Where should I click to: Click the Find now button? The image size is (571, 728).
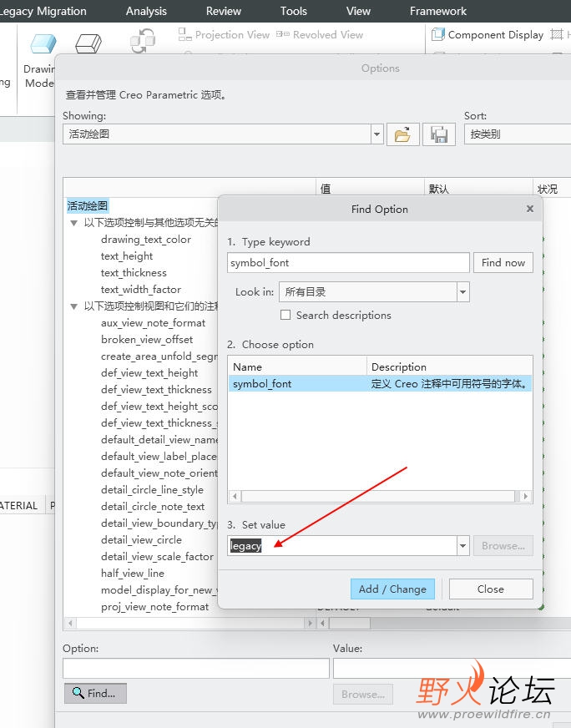503,263
